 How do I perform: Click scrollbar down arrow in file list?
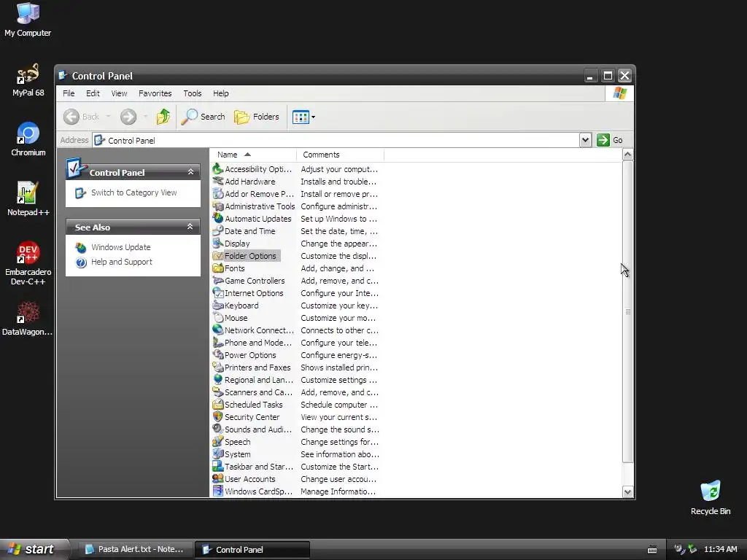pyautogui.click(x=628, y=492)
